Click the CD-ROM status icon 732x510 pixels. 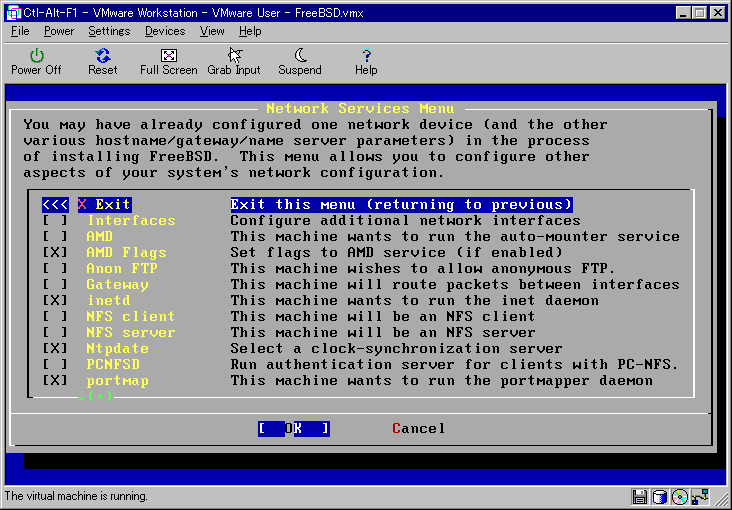(x=680, y=496)
